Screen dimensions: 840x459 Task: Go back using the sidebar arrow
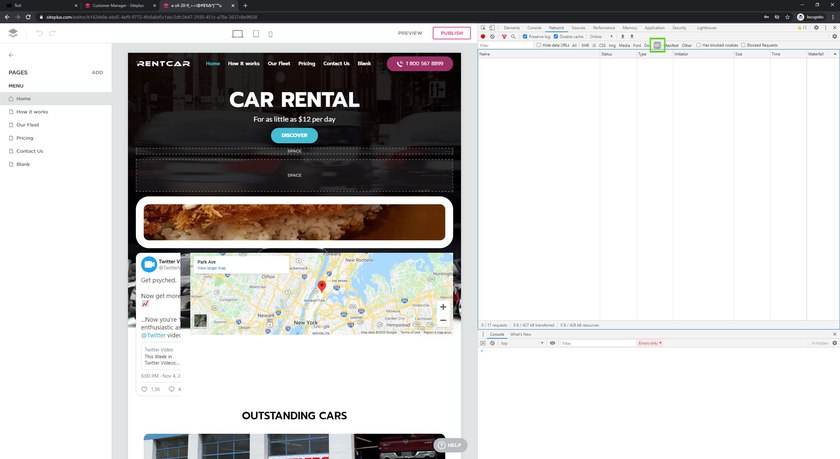[x=11, y=55]
